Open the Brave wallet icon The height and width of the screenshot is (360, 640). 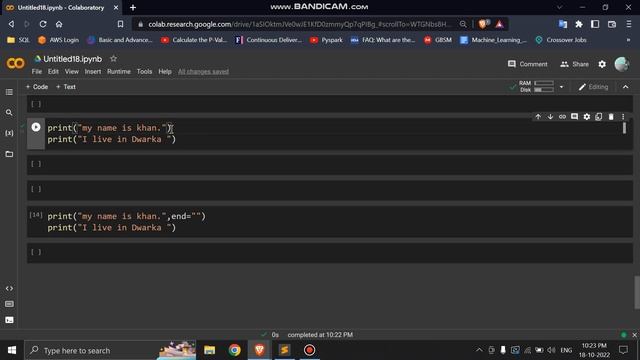612,24
